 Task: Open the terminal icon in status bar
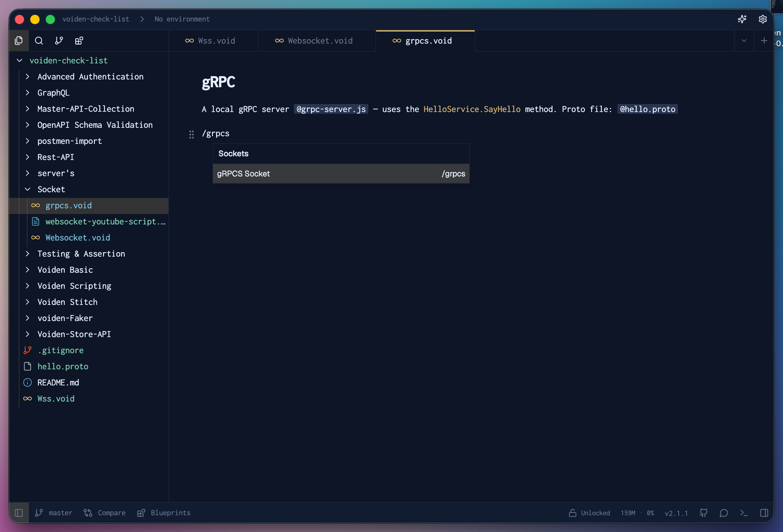744,513
